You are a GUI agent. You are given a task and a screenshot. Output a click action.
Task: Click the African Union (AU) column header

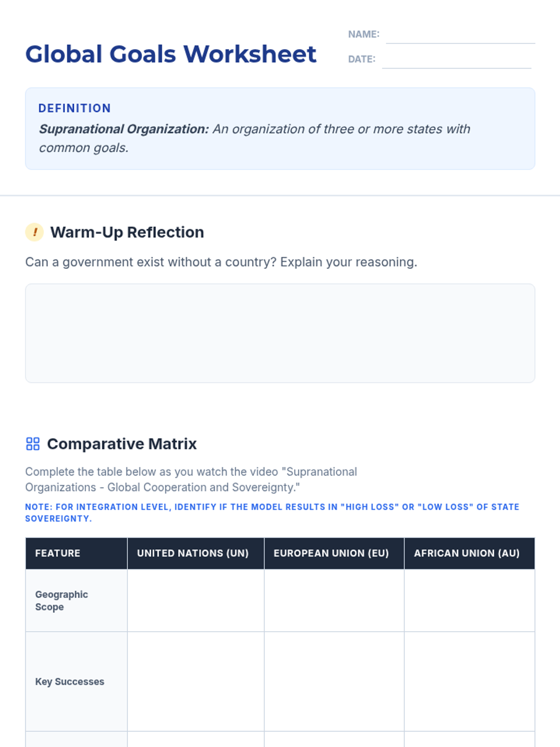pos(467,553)
